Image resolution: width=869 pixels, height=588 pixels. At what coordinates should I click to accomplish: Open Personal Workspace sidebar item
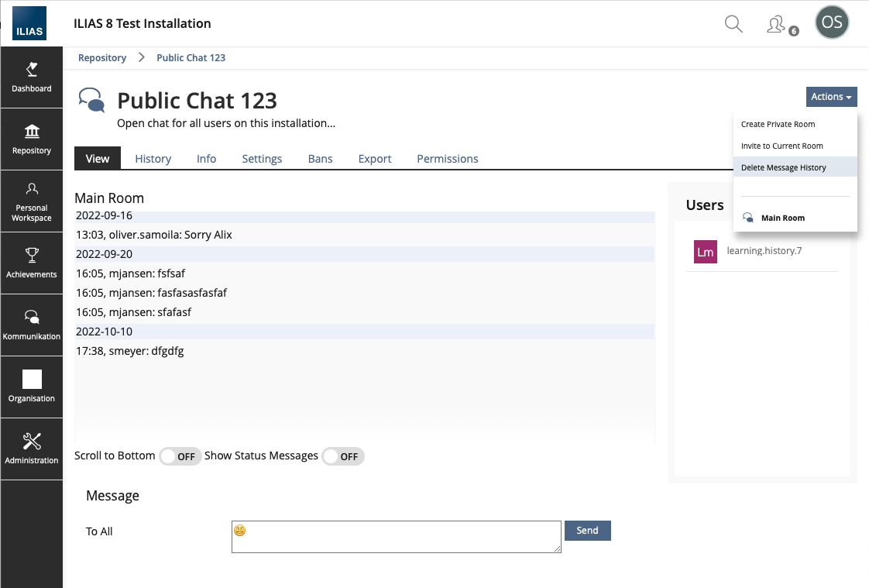(31, 201)
